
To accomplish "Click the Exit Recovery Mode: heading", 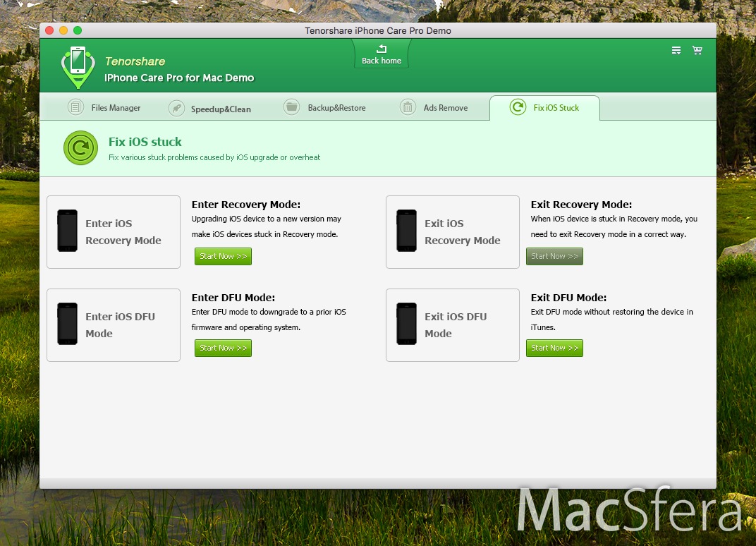I will click(582, 205).
